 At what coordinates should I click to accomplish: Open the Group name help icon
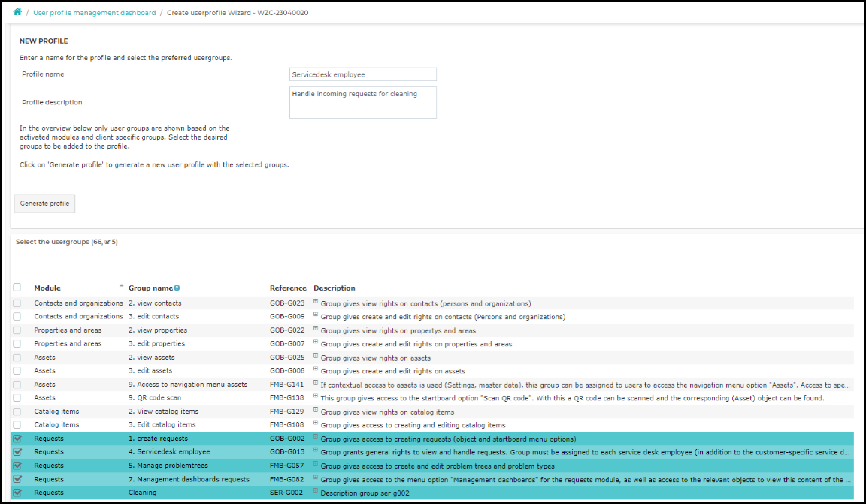coord(177,288)
